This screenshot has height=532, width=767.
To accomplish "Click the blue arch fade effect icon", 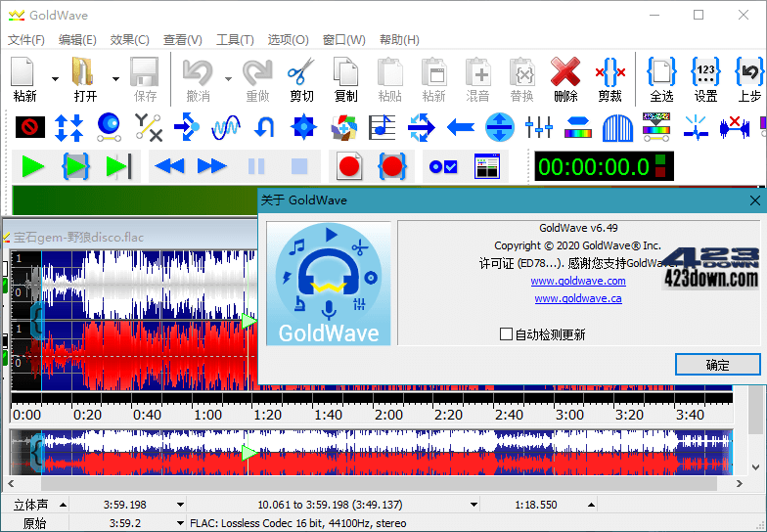I will pos(617,127).
